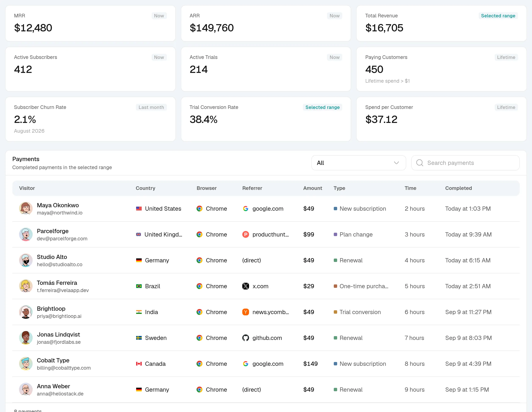Click the Active Trials count 214
Screen dimensions: 532x412
click(198, 69)
